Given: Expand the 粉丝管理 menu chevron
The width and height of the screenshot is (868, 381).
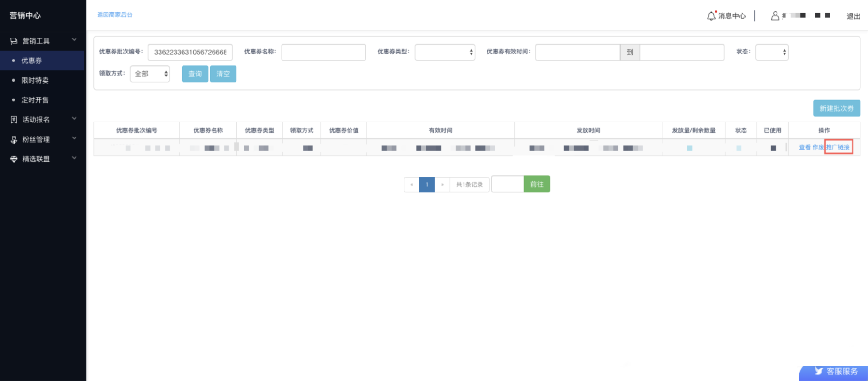Looking at the screenshot, I should pyautogui.click(x=74, y=138).
